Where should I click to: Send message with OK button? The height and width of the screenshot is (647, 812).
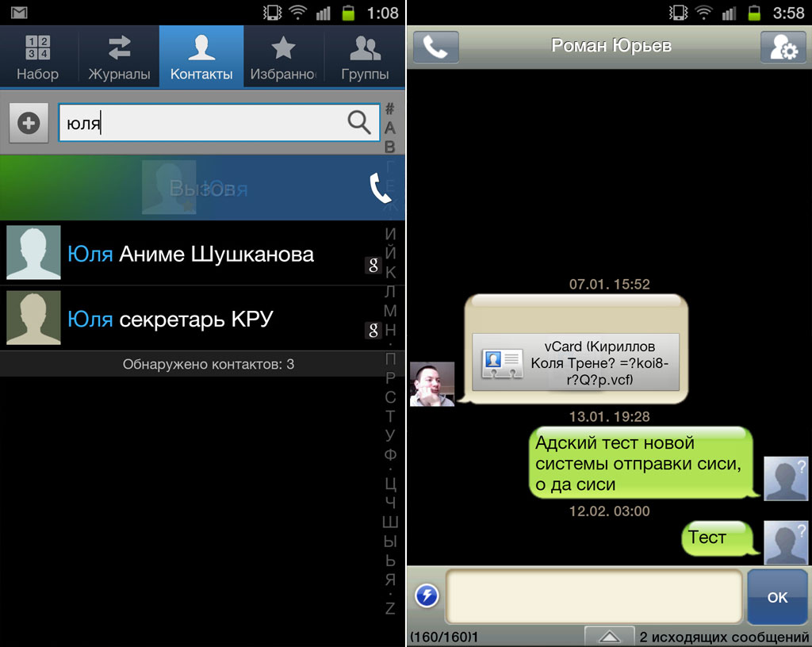(777, 597)
